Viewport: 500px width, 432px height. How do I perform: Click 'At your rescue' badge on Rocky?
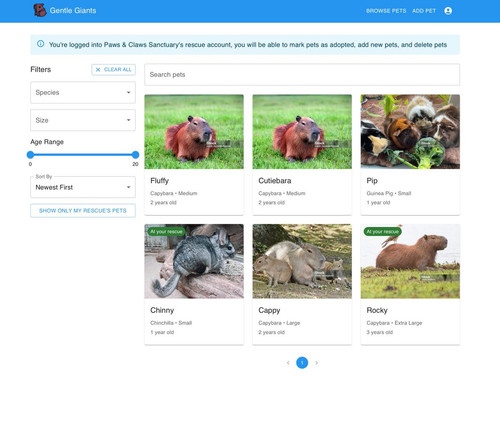[x=383, y=231]
